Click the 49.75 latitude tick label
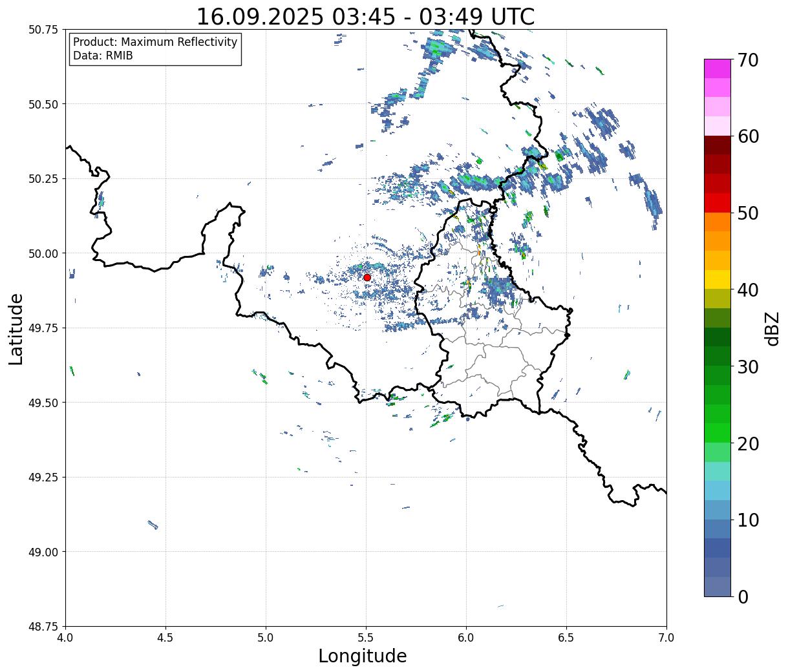The width and height of the screenshot is (788, 672). click(x=43, y=328)
